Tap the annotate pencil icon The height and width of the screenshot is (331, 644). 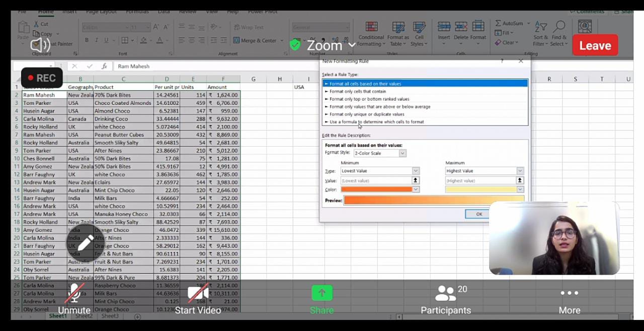[x=85, y=244]
